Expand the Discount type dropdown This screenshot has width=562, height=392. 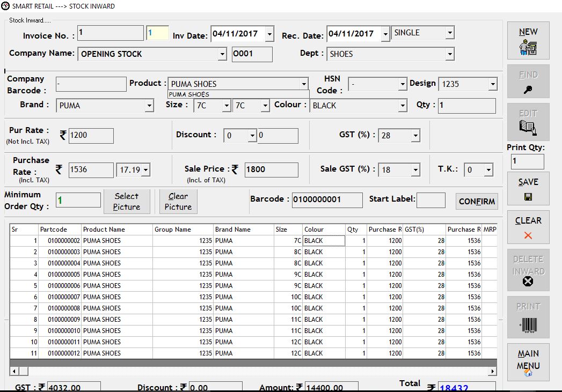(x=252, y=136)
